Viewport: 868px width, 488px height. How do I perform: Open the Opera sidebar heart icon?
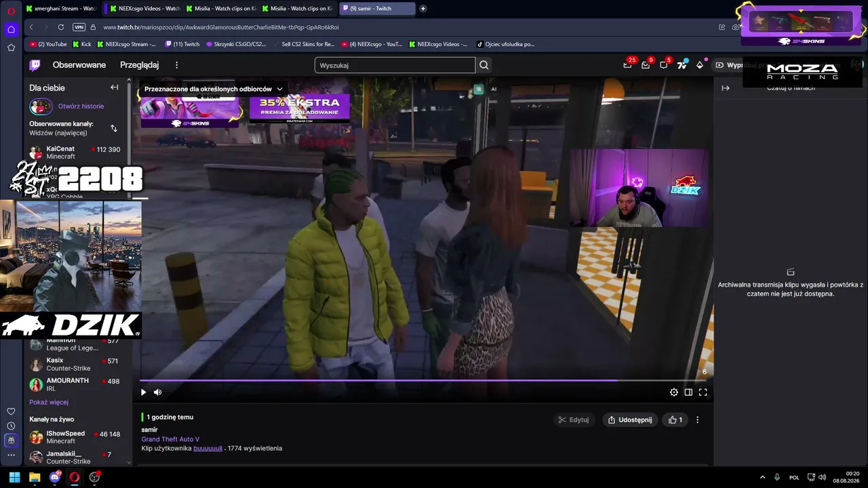click(x=12, y=411)
